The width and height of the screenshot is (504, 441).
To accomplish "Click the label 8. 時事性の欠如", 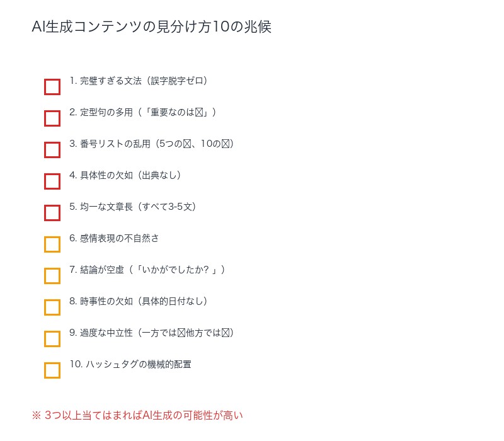I will click(139, 301).
